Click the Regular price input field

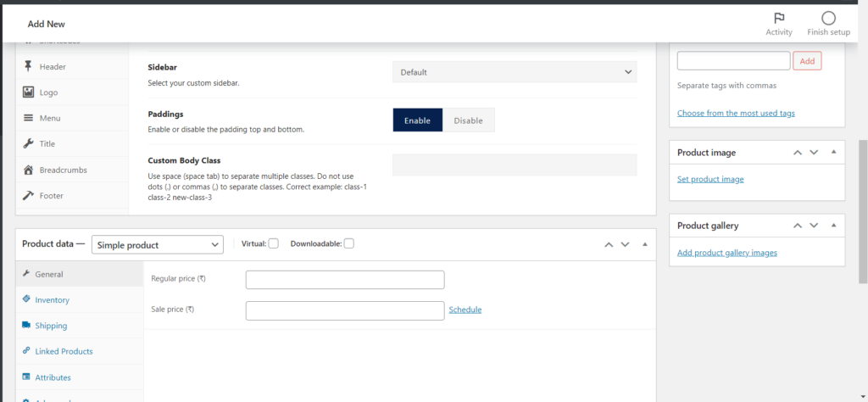345,280
